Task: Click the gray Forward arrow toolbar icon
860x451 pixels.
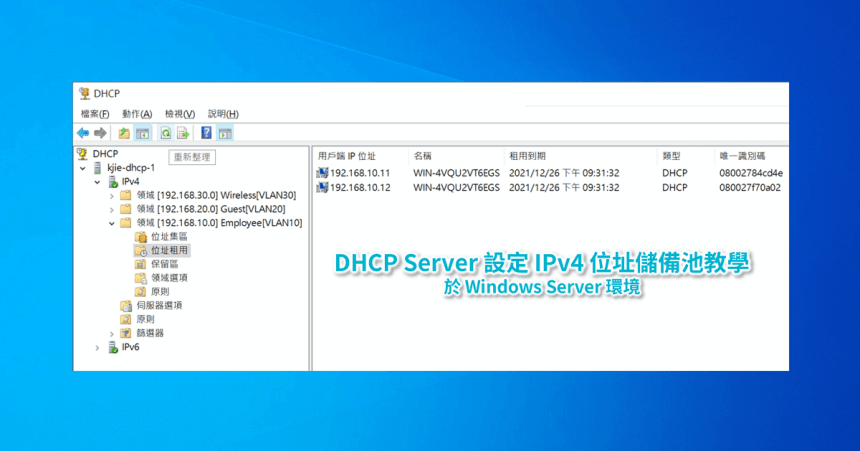Action: (x=100, y=133)
